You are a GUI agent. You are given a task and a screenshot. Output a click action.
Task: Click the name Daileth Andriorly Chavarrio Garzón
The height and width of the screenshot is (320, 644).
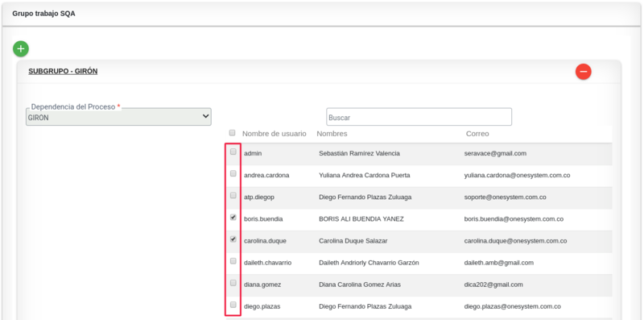pyautogui.click(x=369, y=263)
